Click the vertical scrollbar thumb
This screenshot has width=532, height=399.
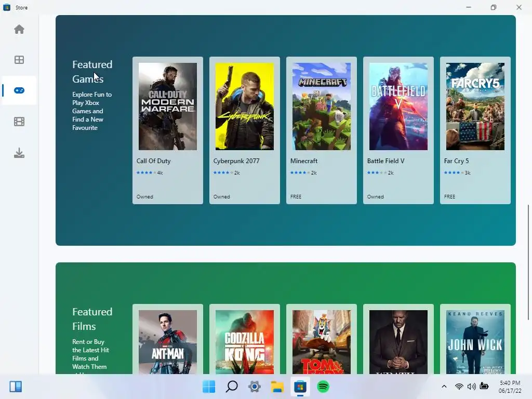[x=528, y=262]
